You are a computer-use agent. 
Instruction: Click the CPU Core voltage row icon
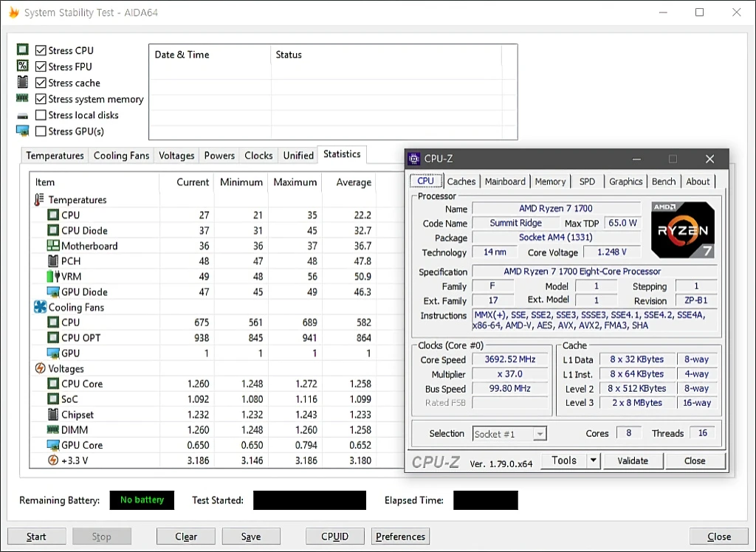click(53, 384)
